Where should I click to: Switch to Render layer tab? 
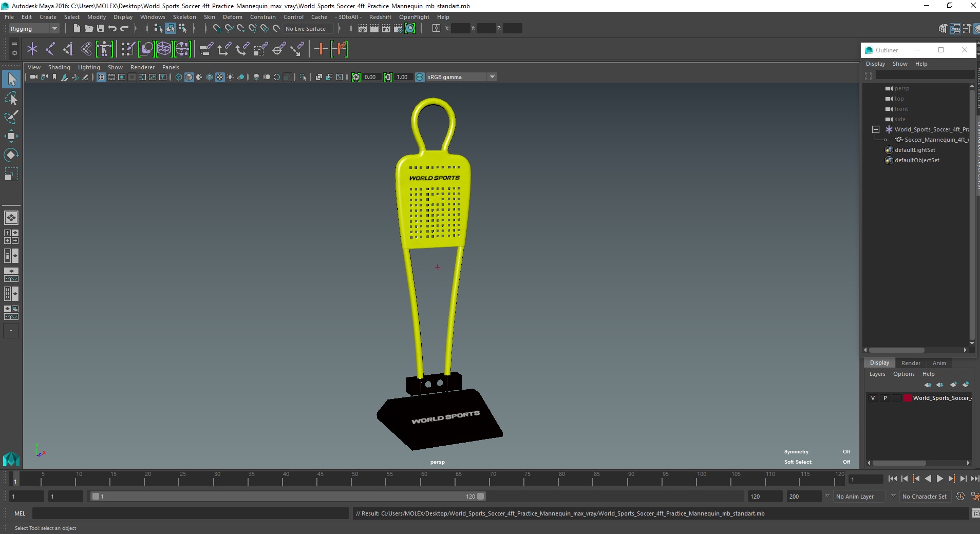[x=911, y=363]
